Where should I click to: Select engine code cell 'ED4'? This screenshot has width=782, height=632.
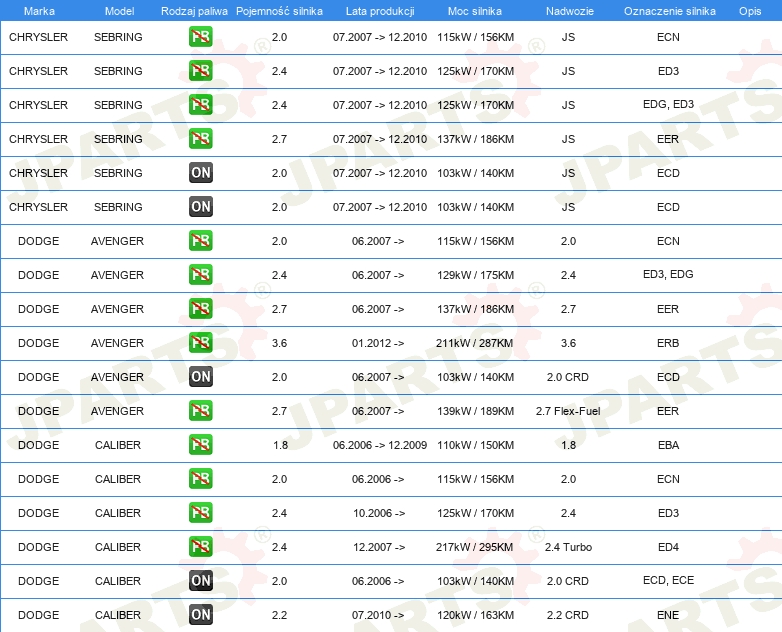(x=668, y=547)
